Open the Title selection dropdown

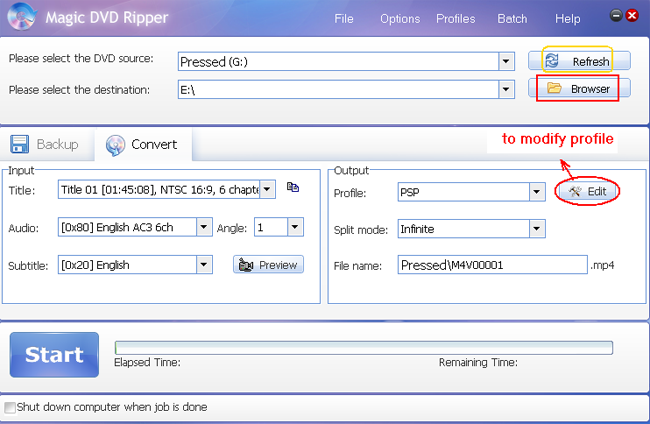coord(267,189)
